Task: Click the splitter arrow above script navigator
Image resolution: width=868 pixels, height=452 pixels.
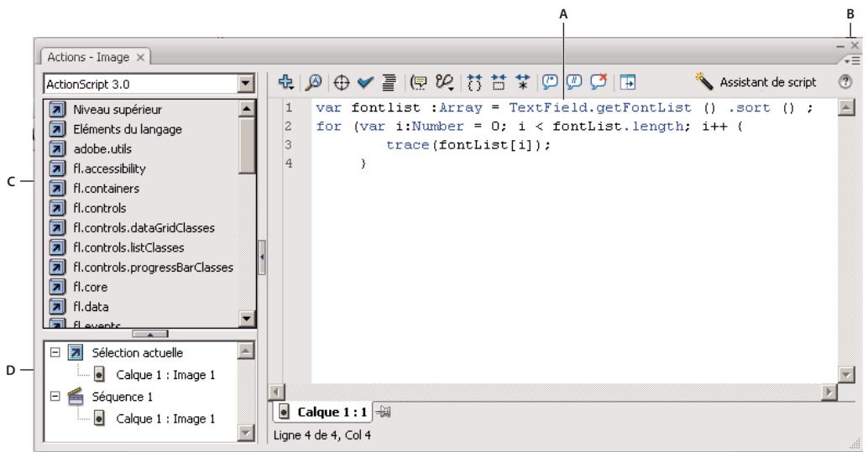Action: (150, 334)
